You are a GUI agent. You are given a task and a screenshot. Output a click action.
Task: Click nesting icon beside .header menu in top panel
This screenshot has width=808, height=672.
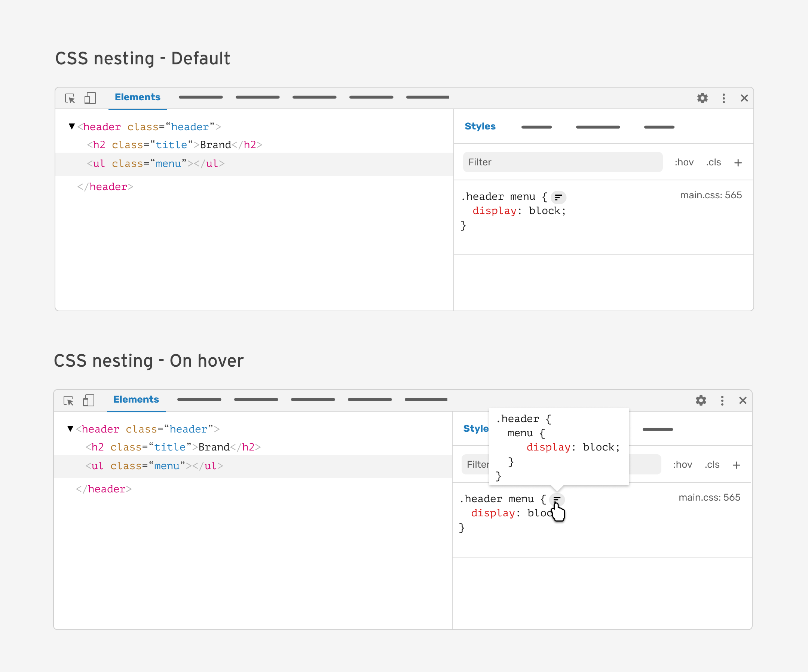pos(558,198)
